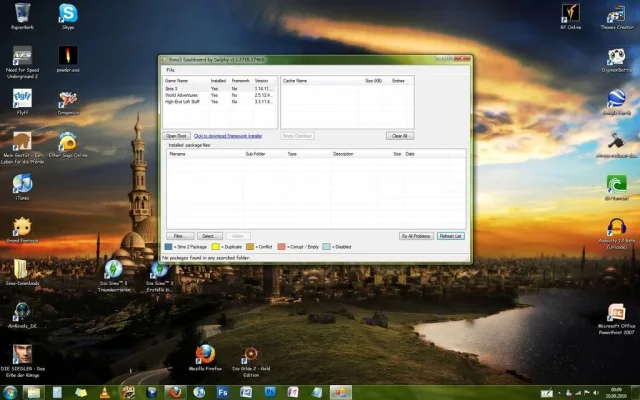This screenshot has height=400, width=640.
Task: Click the Ps Photoshop taskbar icon
Action: pyautogui.click(x=270, y=392)
